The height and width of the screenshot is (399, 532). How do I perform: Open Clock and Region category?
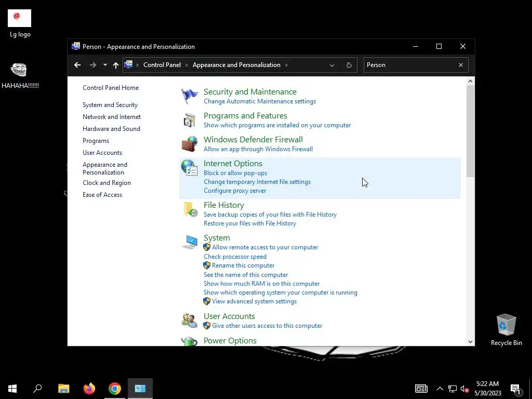(x=107, y=182)
